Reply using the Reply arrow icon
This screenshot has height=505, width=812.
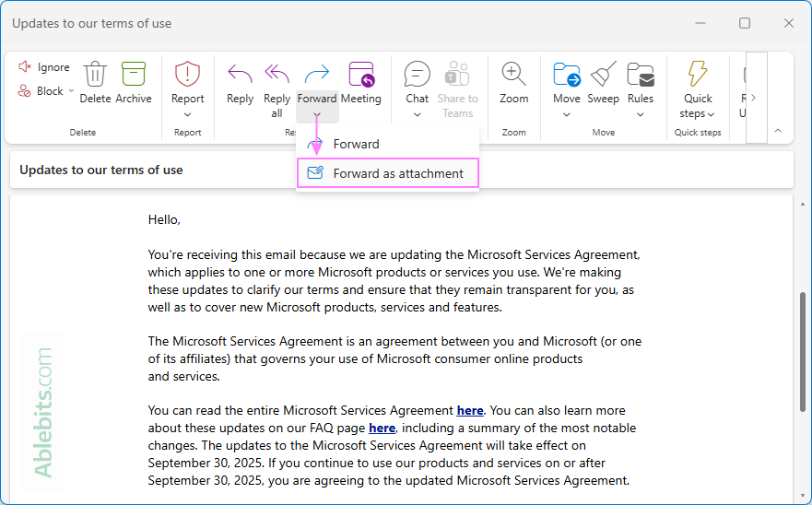(240, 74)
